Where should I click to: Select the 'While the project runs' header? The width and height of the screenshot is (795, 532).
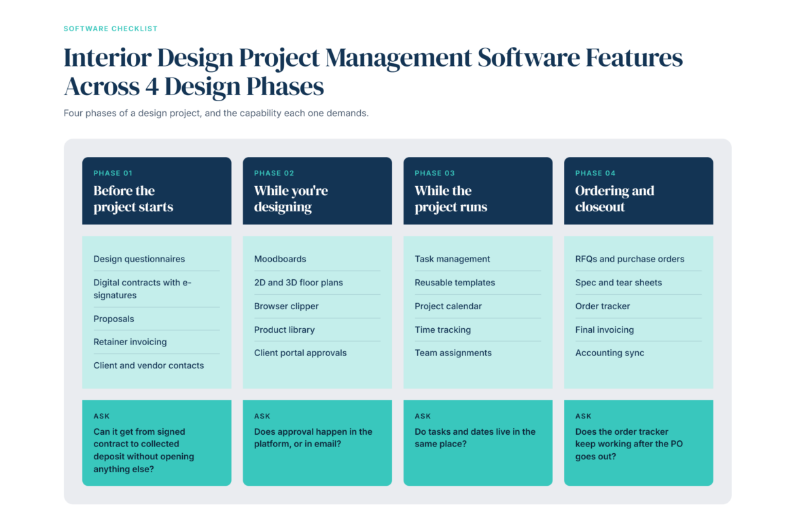point(450,199)
